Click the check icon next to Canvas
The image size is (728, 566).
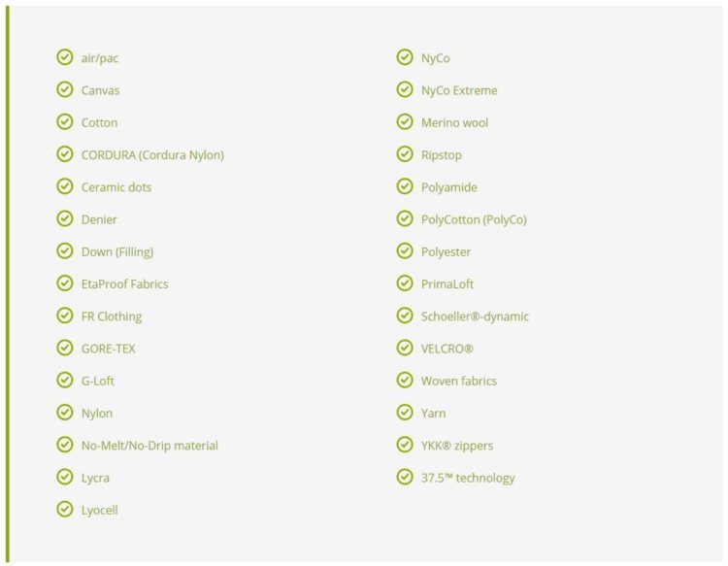pyautogui.click(x=65, y=89)
